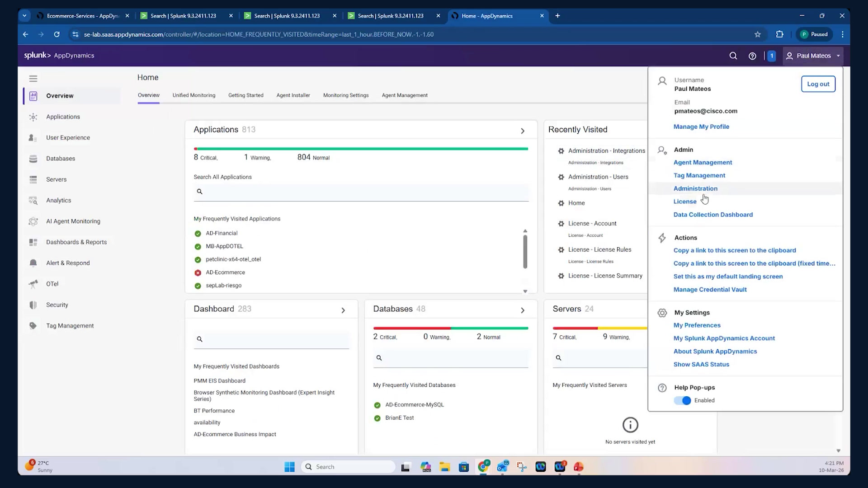868x488 pixels.
Task: Open OTel telescope icon in sidebar
Action: (x=33, y=284)
